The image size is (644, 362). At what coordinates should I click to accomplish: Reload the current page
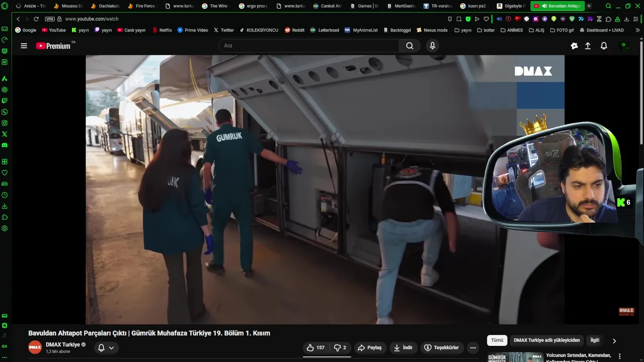click(x=36, y=19)
